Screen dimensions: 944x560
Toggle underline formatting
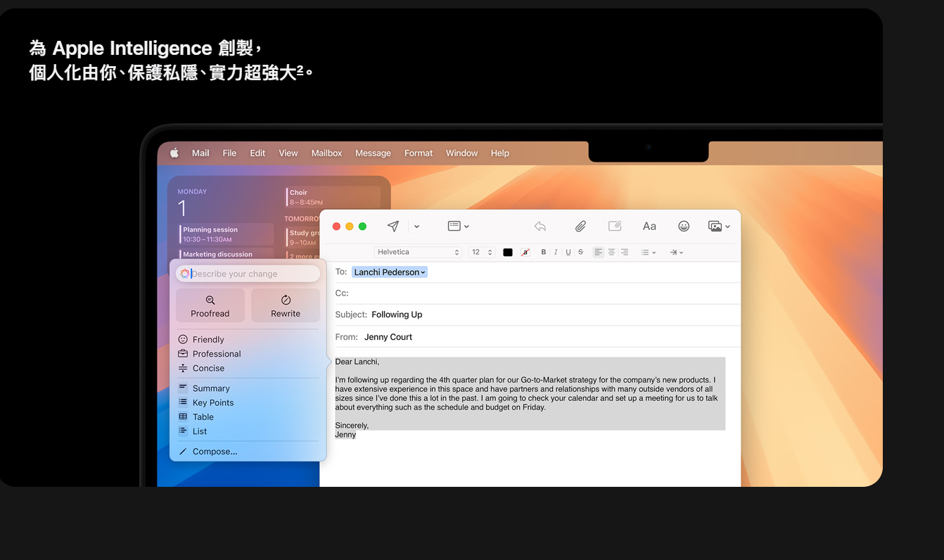[x=568, y=252]
